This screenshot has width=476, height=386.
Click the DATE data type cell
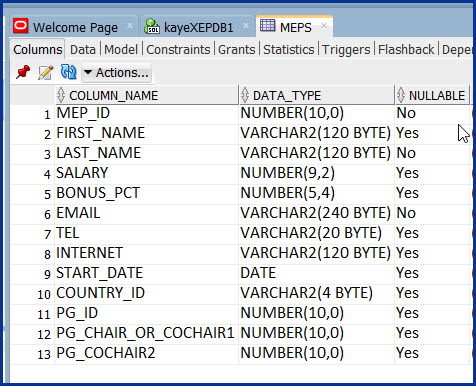point(317,274)
